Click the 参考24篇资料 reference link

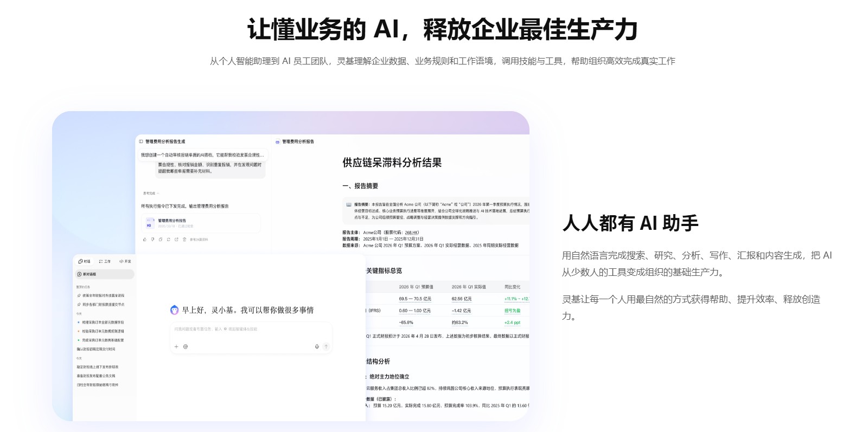point(199,240)
